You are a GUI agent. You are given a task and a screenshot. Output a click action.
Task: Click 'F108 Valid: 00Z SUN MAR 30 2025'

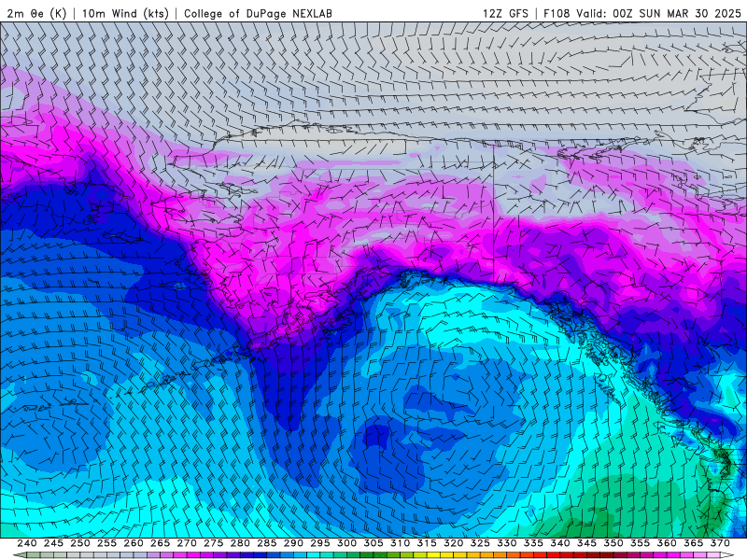(642, 13)
